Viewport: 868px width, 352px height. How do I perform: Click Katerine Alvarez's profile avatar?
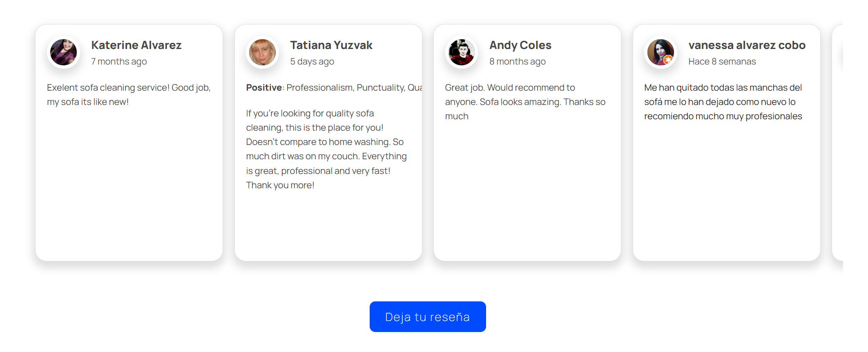pyautogui.click(x=63, y=52)
